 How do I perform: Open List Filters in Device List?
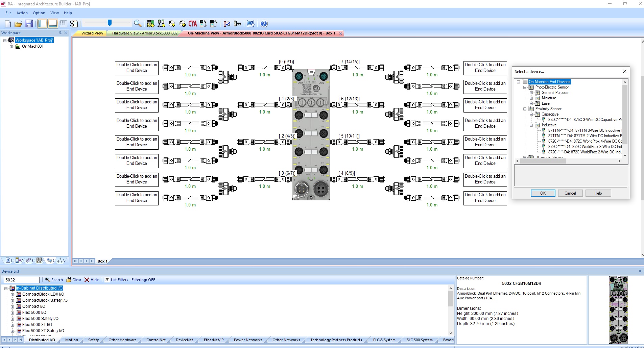click(117, 280)
